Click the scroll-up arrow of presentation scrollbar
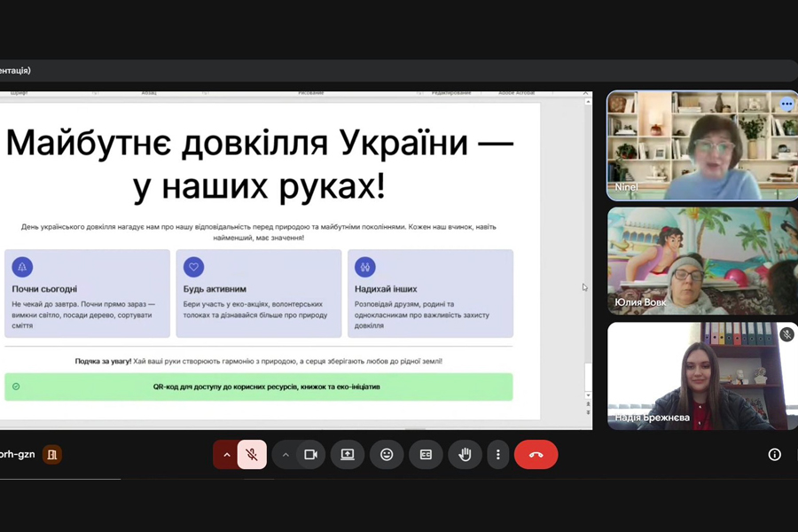Viewport: 798px width, 532px height. [588, 102]
